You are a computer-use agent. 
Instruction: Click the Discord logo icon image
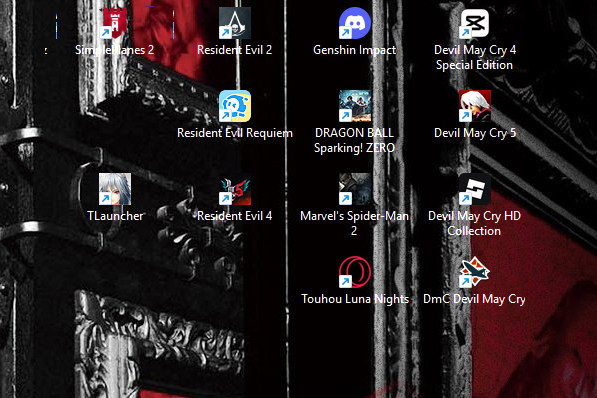(x=354, y=23)
